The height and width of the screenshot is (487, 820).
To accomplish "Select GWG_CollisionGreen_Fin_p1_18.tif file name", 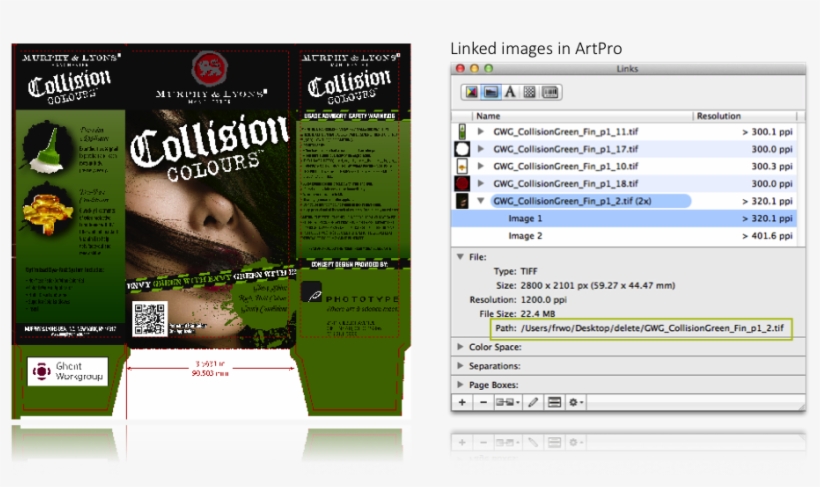I will point(565,184).
